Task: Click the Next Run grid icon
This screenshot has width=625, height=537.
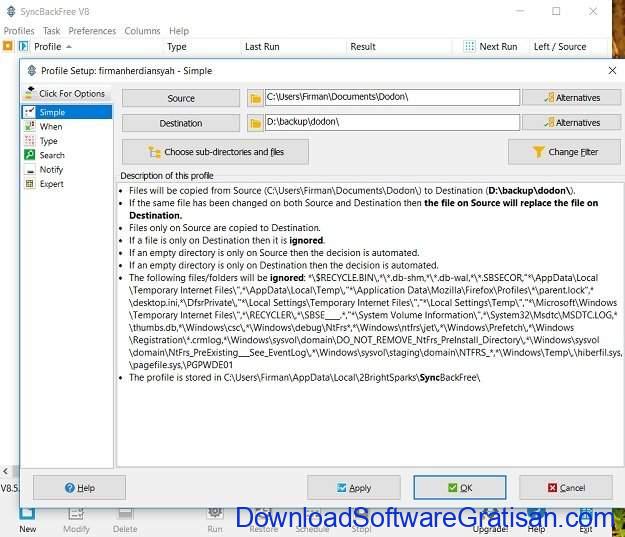Action: pos(470,46)
